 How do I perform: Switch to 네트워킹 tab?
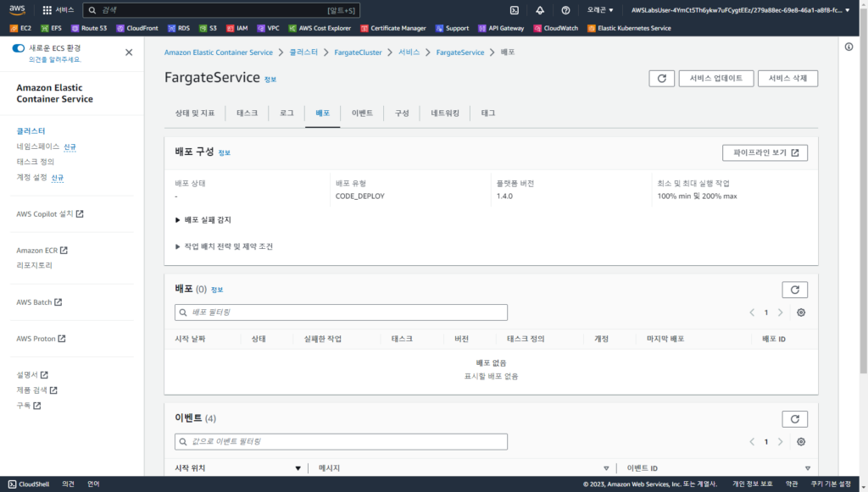[x=445, y=113]
